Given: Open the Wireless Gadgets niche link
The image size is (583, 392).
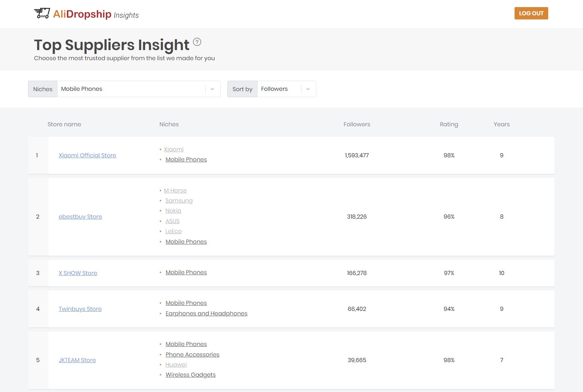Looking at the screenshot, I should [x=190, y=375].
